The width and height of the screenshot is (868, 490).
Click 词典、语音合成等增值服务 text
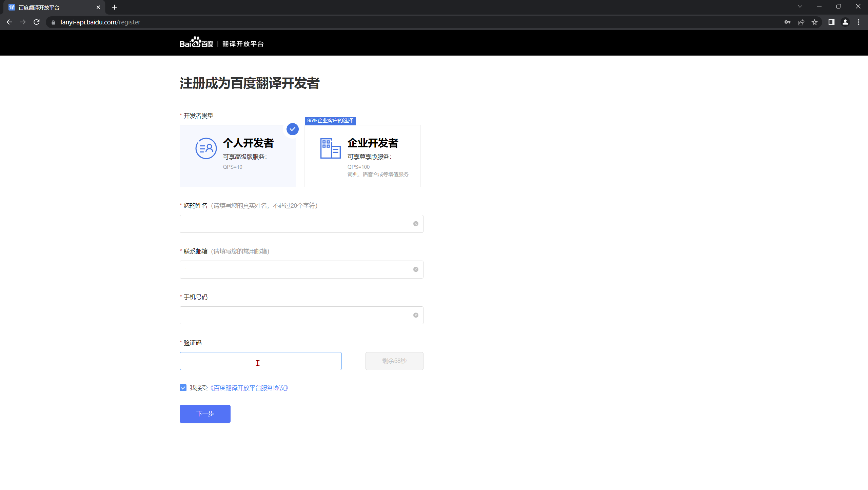coord(378,175)
